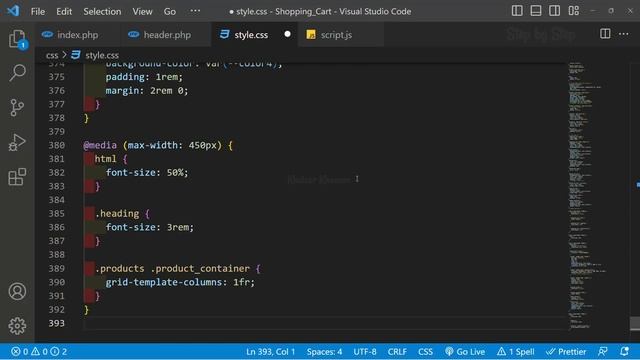This screenshot has height=360, width=640.
Task: Open the Explorer view in activity bar
Action: click(x=17, y=40)
